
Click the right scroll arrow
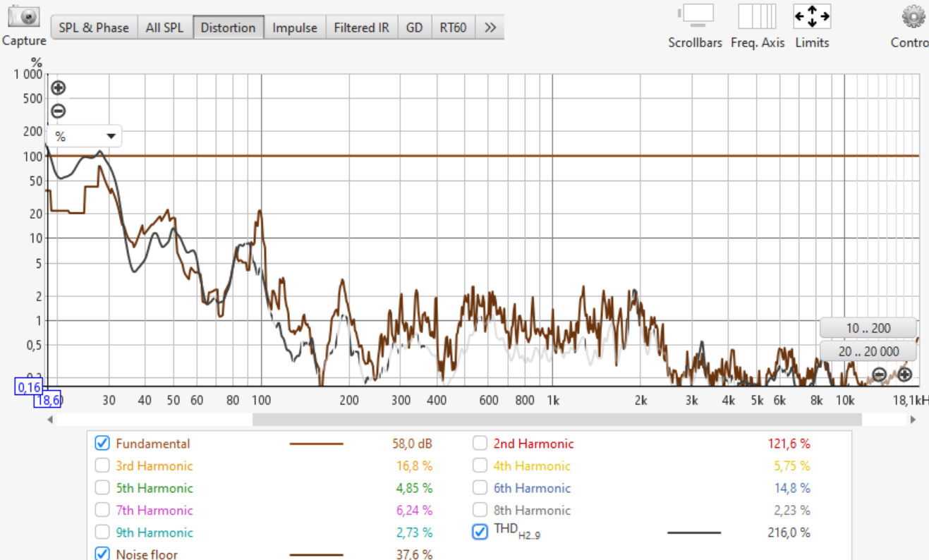point(913,420)
